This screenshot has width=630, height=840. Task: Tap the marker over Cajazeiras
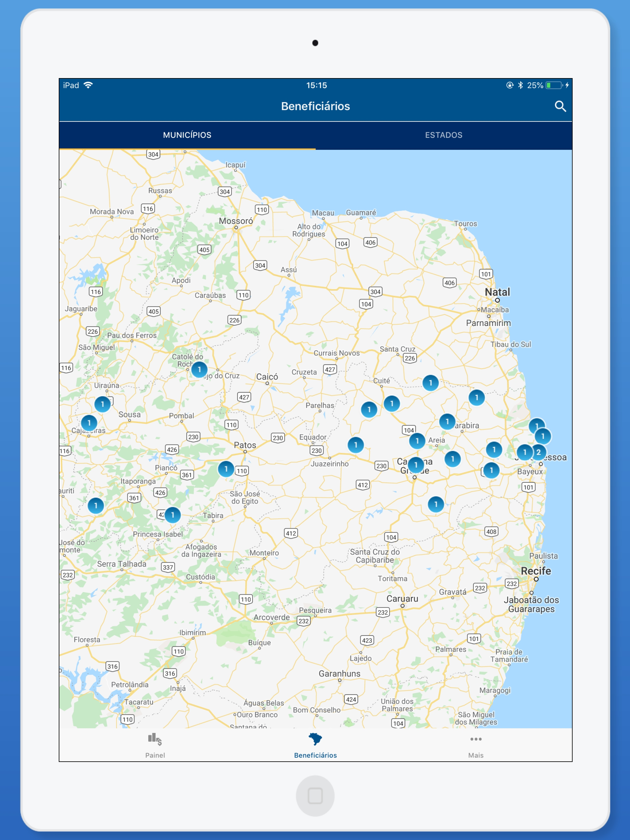point(89,423)
